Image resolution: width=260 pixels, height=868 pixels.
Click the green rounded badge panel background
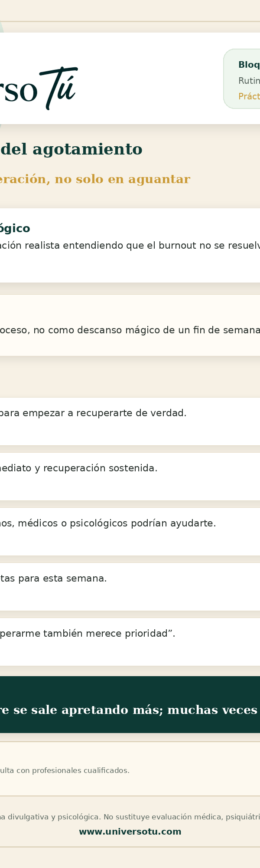tap(242, 79)
